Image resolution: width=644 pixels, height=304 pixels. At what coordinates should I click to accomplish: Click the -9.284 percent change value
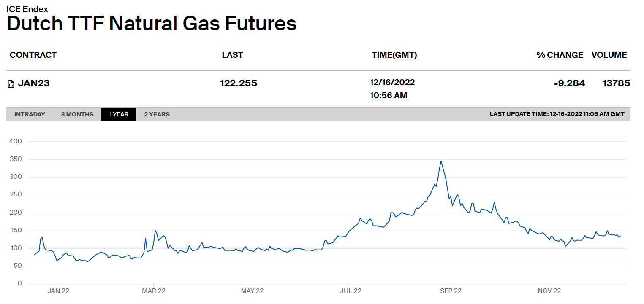pyautogui.click(x=569, y=83)
